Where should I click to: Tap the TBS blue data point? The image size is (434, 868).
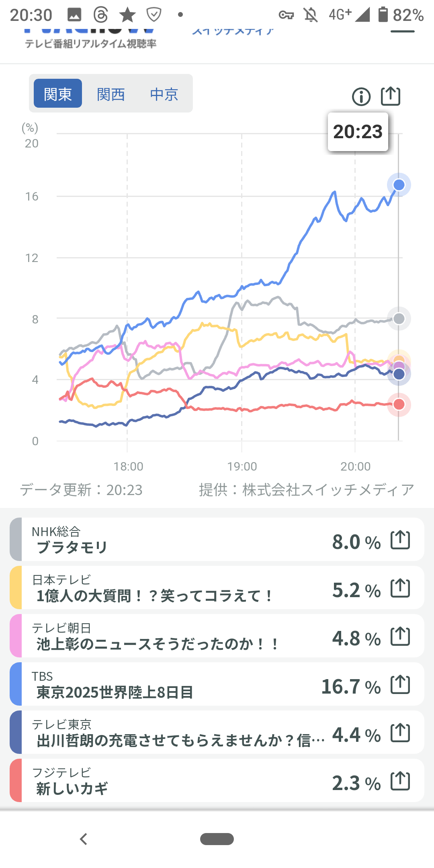tap(399, 185)
